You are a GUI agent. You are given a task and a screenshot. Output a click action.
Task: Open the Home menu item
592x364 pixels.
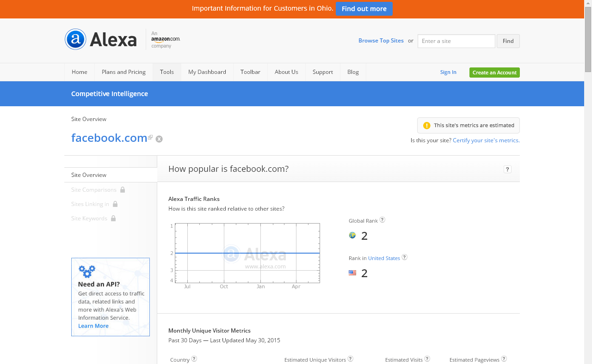[x=80, y=72]
